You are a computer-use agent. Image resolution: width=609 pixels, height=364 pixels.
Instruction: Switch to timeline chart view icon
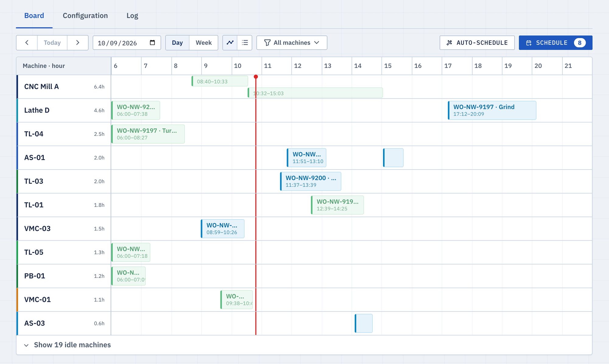tap(230, 43)
